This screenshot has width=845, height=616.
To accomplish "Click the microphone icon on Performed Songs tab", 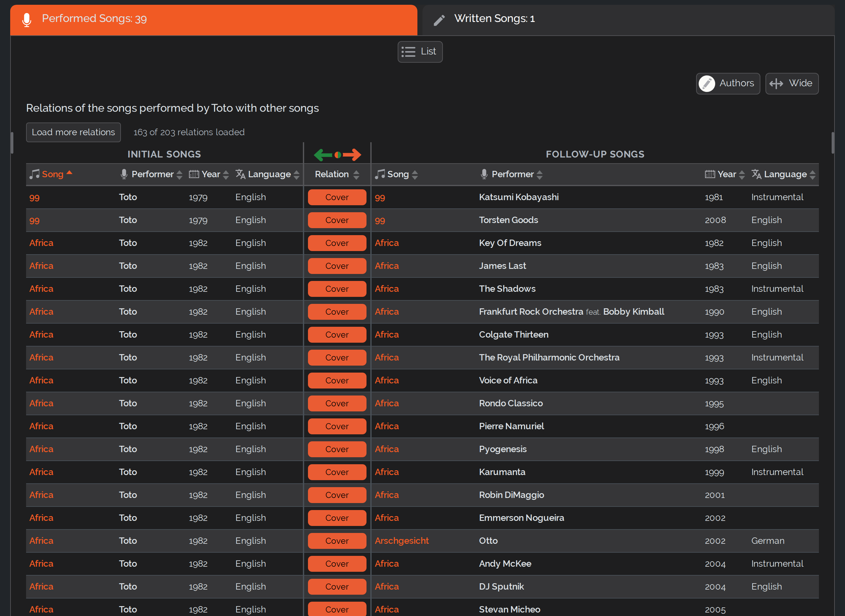I will coord(27,20).
